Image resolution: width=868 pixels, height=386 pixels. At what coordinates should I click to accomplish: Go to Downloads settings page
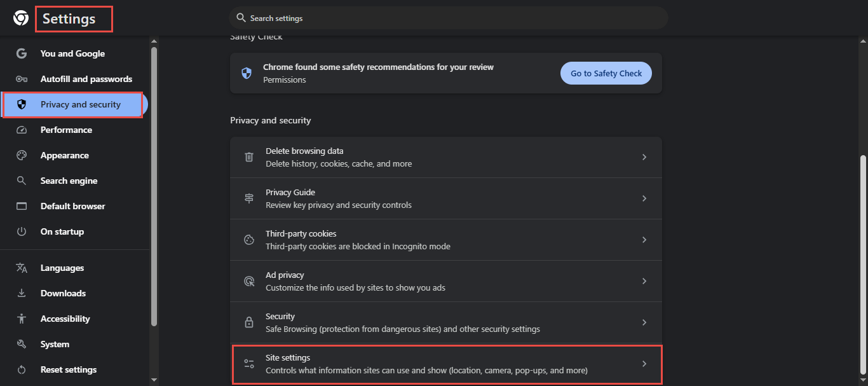pos(63,293)
